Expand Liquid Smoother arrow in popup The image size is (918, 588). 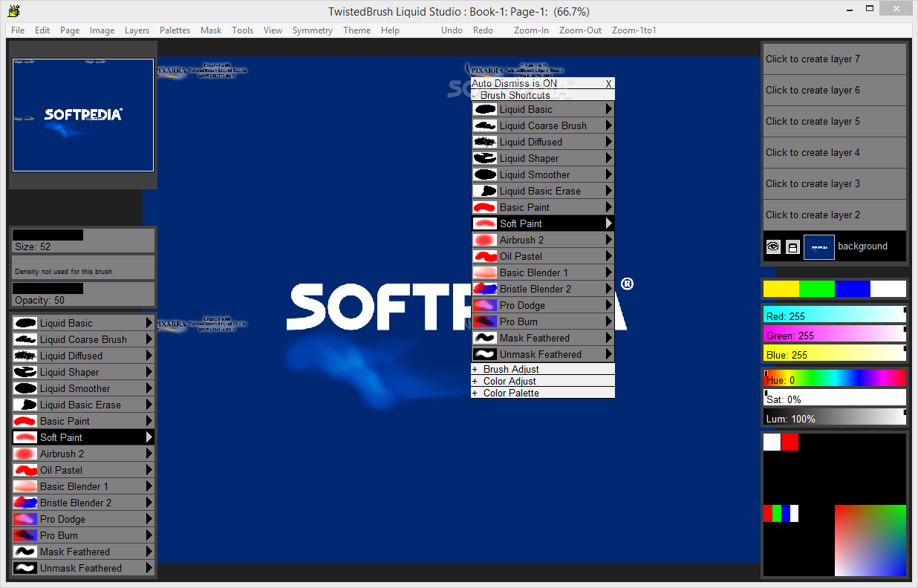pos(609,174)
